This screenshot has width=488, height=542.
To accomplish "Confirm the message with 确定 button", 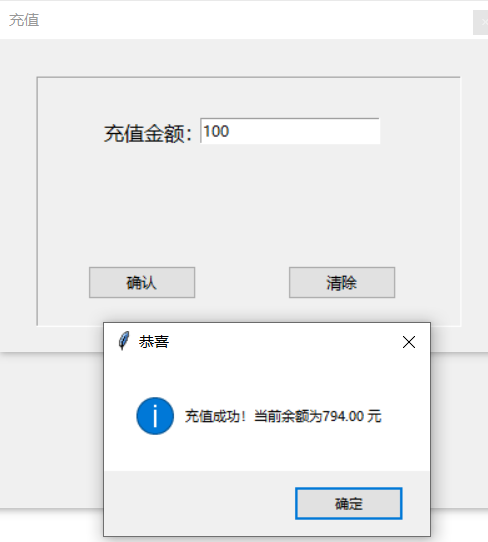I will 349,503.
